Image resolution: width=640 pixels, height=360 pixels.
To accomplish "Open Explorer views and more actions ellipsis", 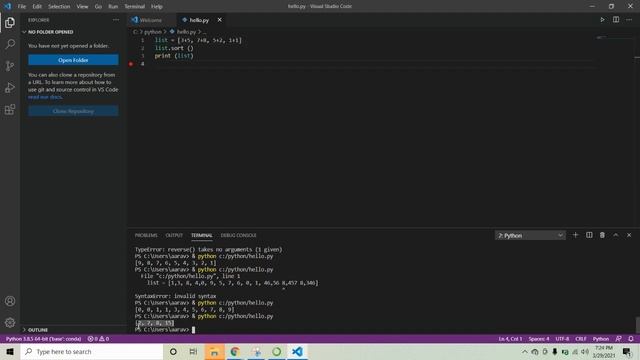I will [116, 20].
